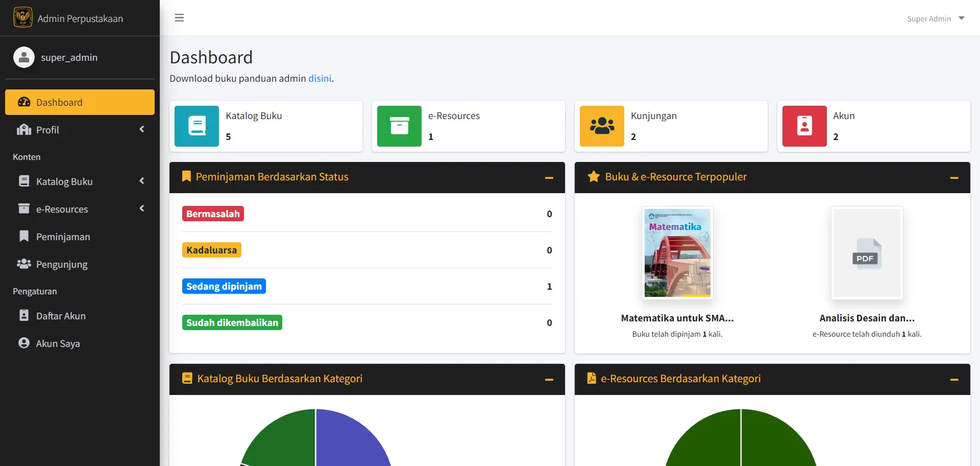This screenshot has width=980, height=466.
Task: Click the red Akun ID badge icon
Action: pyautogui.click(x=804, y=126)
